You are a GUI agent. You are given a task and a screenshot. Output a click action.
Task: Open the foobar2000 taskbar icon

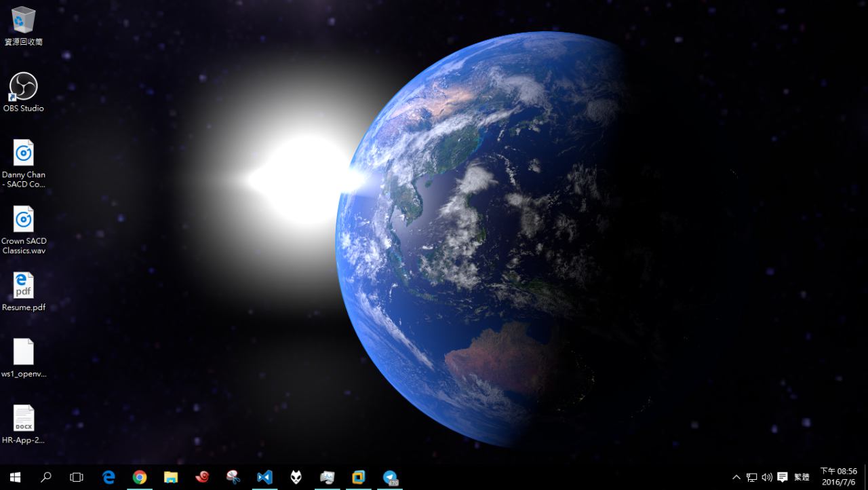click(x=296, y=477)
